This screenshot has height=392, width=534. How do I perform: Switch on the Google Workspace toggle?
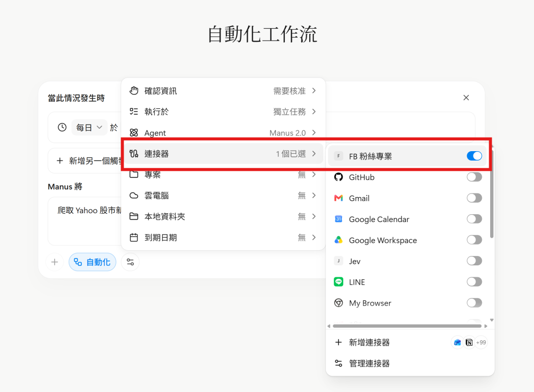coord(475,240)
